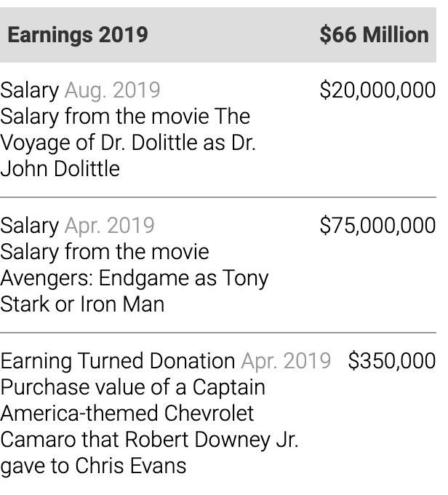Click the "$66 Million" total in header

374,34
